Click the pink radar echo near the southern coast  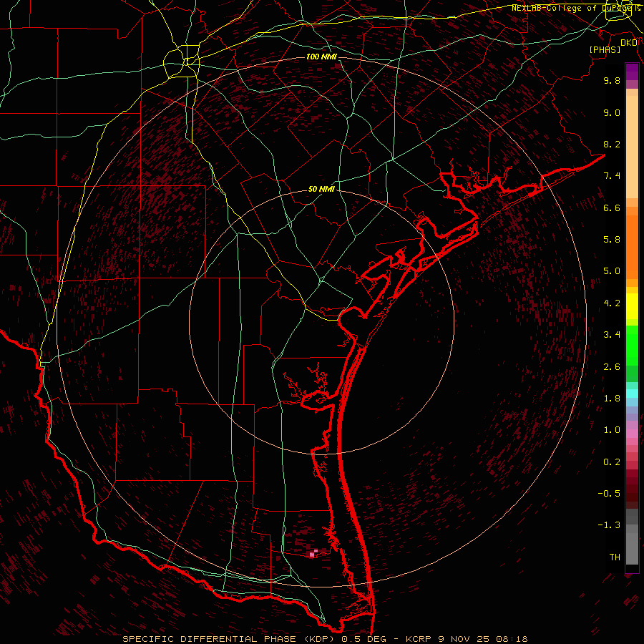tap(313, 554)
